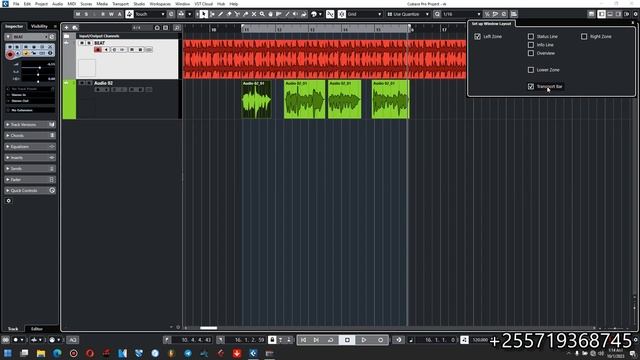Click the tempo value field in transport
Viewport: 640px width, 360px height.
pyautogui.click(x=481, y=340)
